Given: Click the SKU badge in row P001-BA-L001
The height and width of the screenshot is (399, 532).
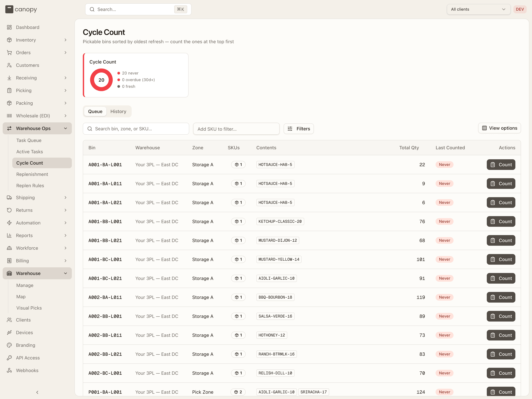Looking at the screenshot, I should tap(238, 392).
